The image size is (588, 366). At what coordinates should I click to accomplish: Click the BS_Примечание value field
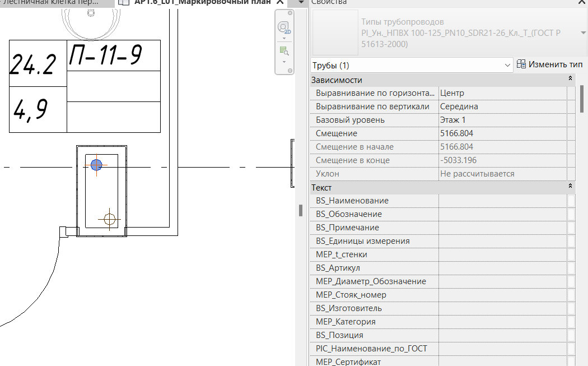(502, 228)
